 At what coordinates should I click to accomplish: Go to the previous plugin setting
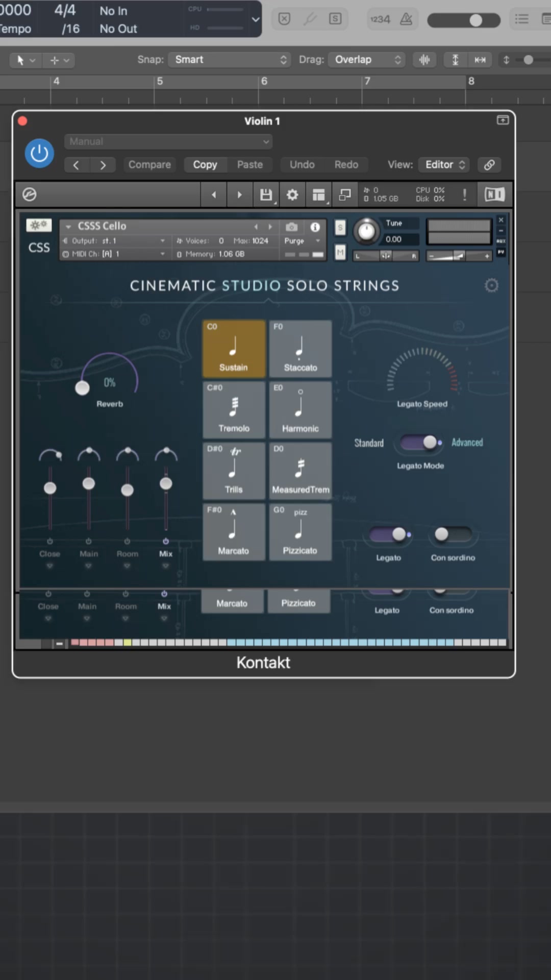(76, 165)
